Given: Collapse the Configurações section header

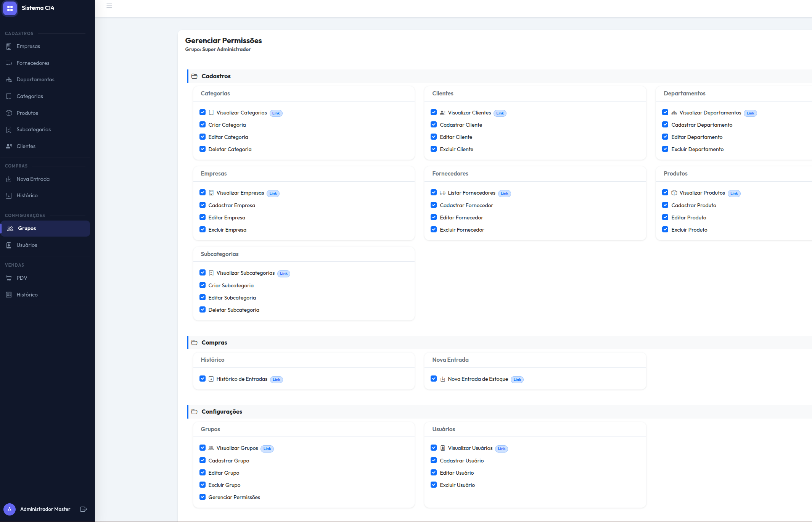Looking at the screenshot, I should point(222,412).
